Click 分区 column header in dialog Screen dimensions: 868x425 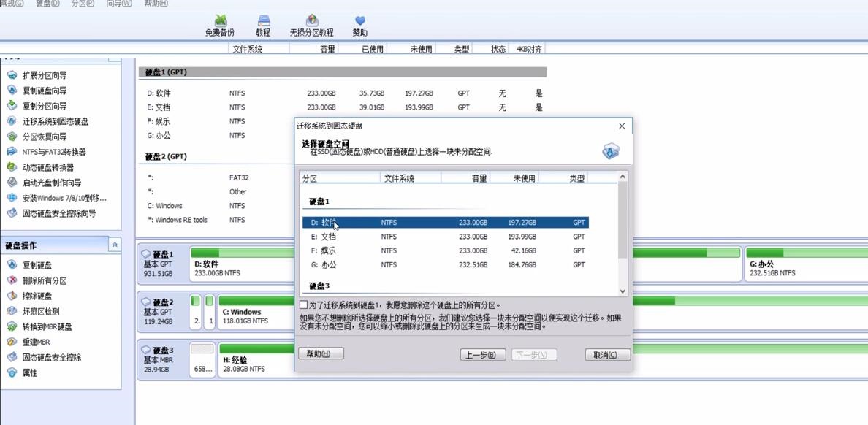coord(340,178)
